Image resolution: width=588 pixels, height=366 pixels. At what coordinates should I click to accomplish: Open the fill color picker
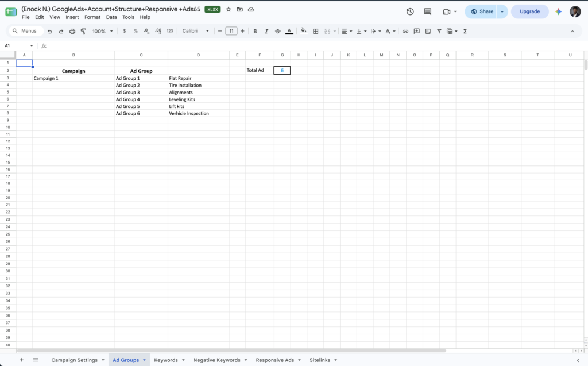tap(304, 31)
